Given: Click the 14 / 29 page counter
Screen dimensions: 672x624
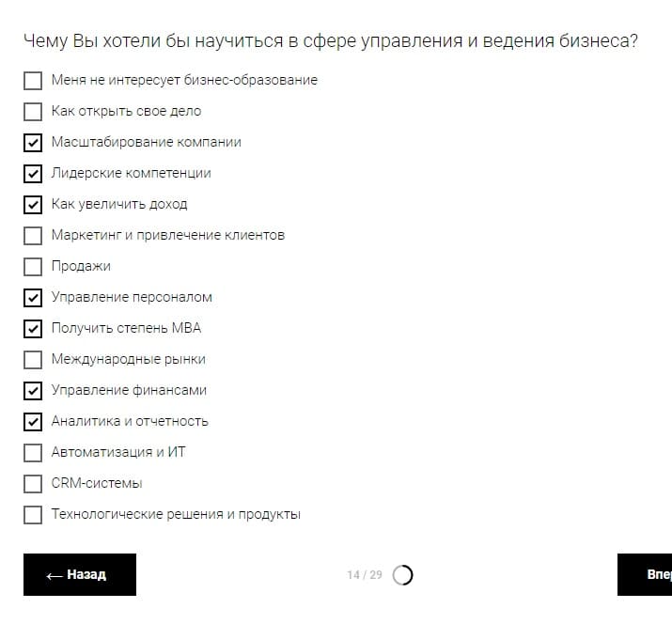Looking at the screenshot, I should pyautogui.click(x=365, y=575).
